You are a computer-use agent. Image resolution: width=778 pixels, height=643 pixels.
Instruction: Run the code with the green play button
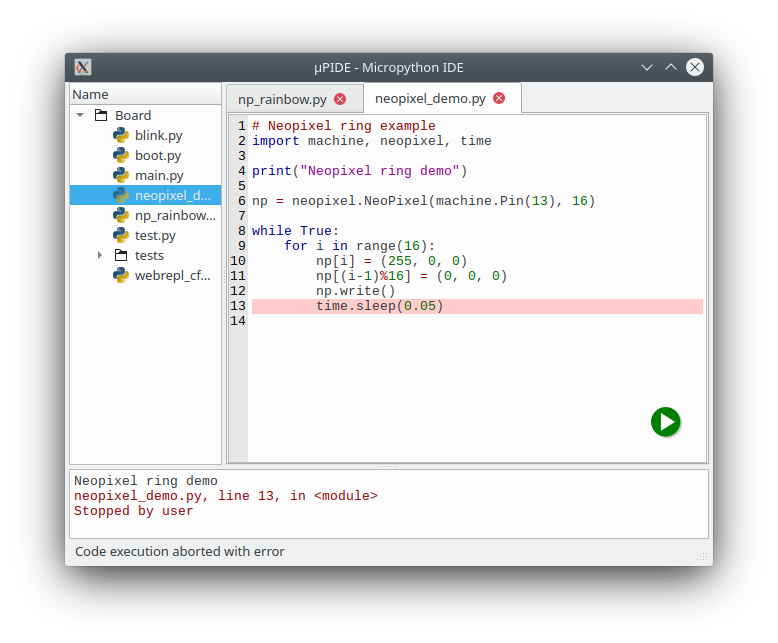point(665,422)
